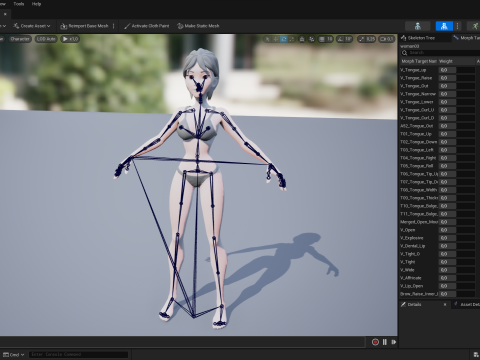
Task: Open the Create Asset dropdown
Action: tap(32, 26)
